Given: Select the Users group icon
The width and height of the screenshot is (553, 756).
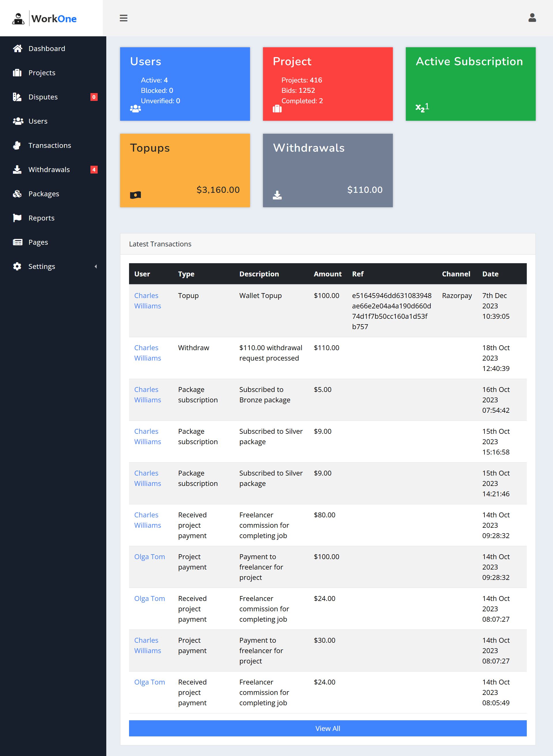Looking at the screenshot, I should point(17,121).
